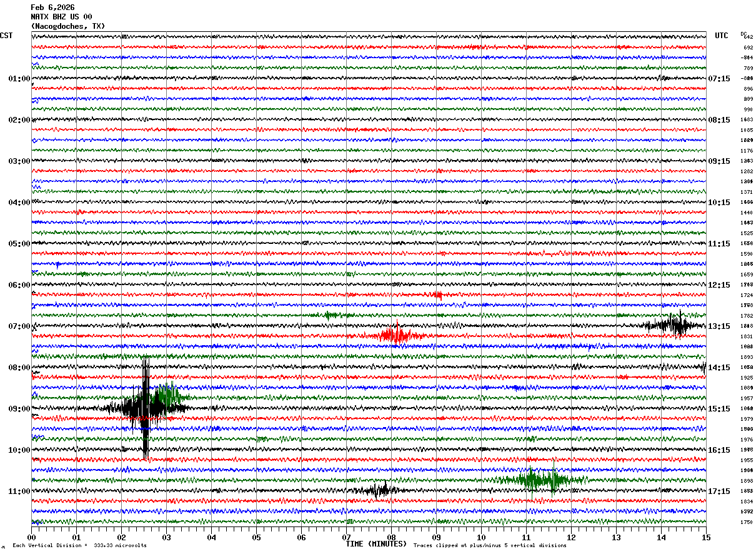This screenshot has width=756, height=554.
Task: Select the 01:00 CST time label
Action: click(19, 79)
